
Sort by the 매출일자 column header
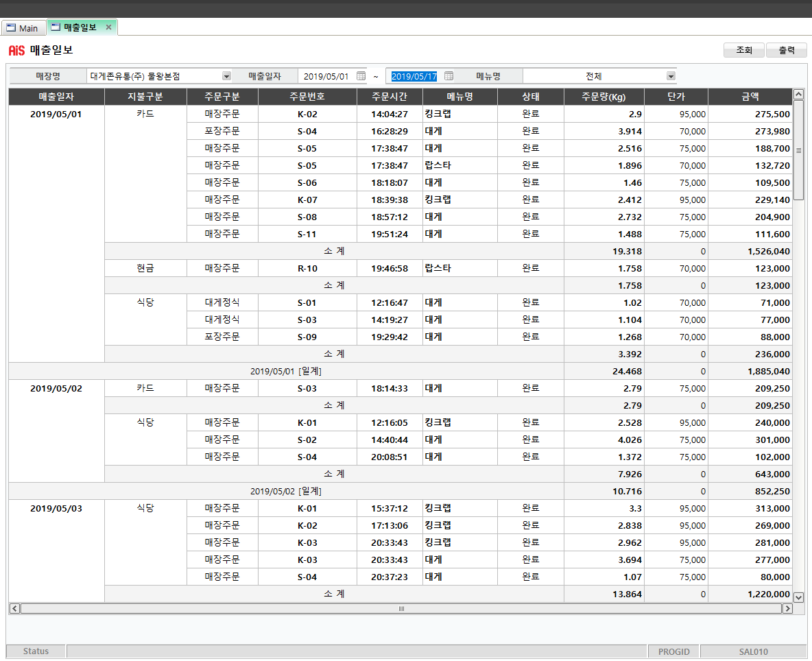(56, 97)
